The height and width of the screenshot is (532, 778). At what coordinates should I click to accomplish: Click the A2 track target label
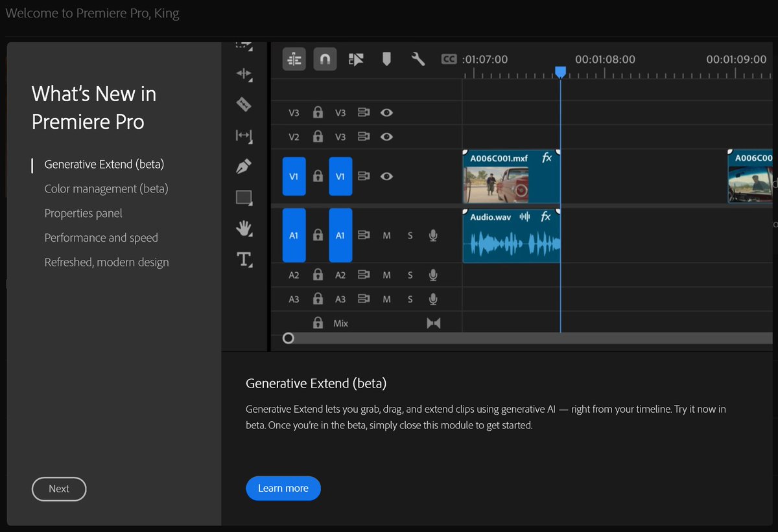[x=340, y=275]
